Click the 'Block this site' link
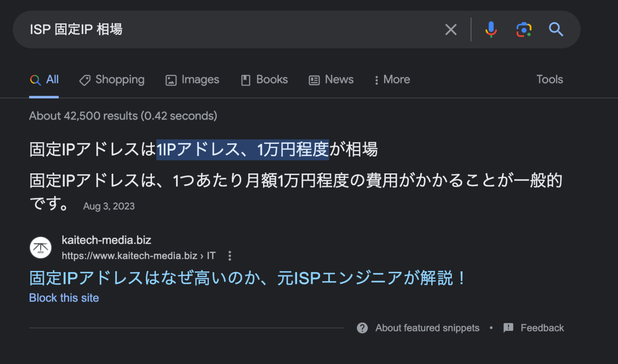This screenshot has width=618, height=364. point(64,298)
